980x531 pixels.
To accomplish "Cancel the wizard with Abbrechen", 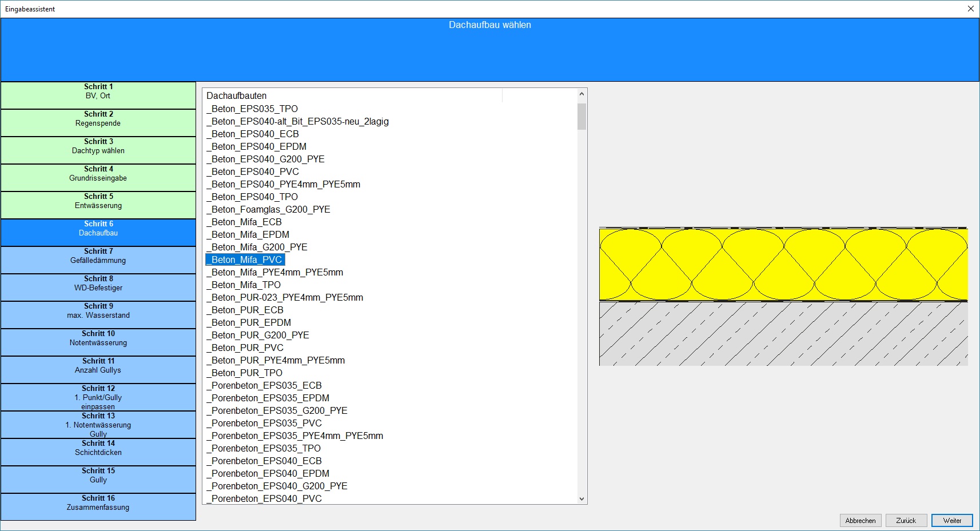I will click(x=860, y=520).
